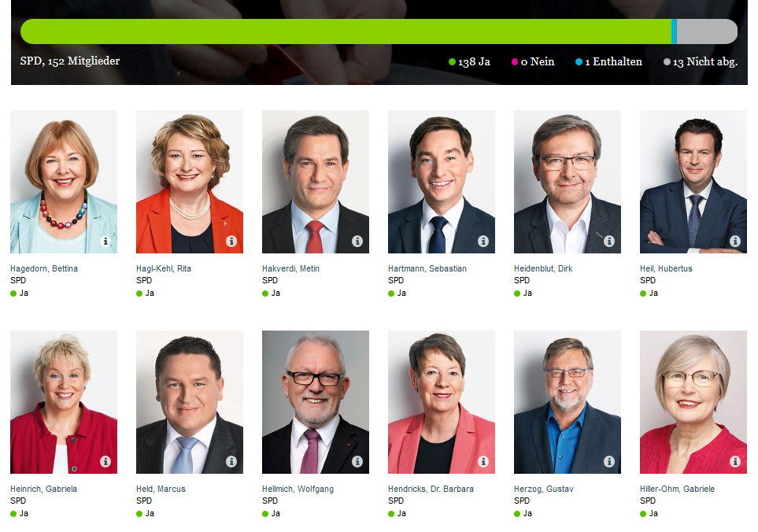Click info icon on Gustav Herzog photo
Image resolution: width=758 pixels, height=532 pixels.
point(609,461)
